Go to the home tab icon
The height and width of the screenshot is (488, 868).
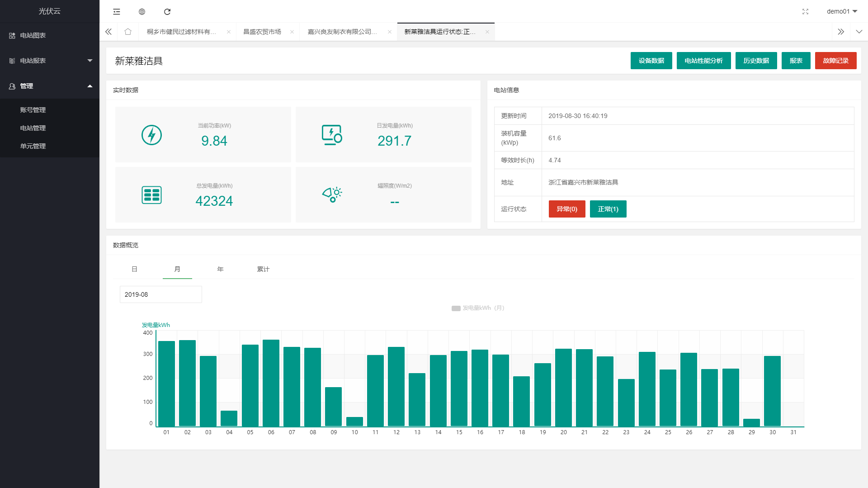pos(128,32)
